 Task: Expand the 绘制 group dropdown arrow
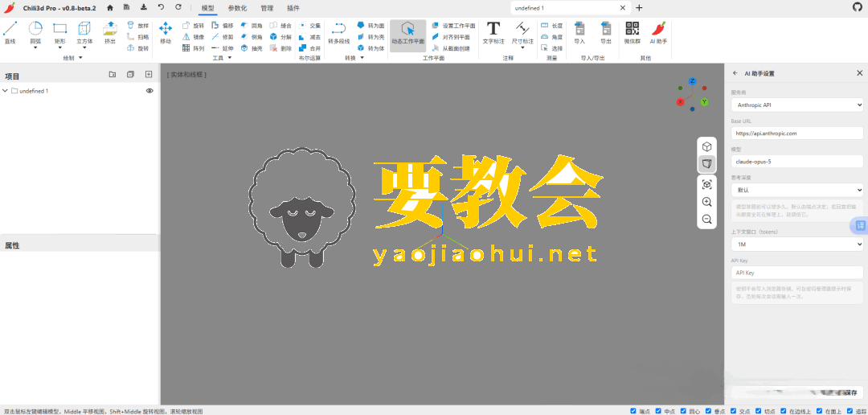tap(80, 58)
